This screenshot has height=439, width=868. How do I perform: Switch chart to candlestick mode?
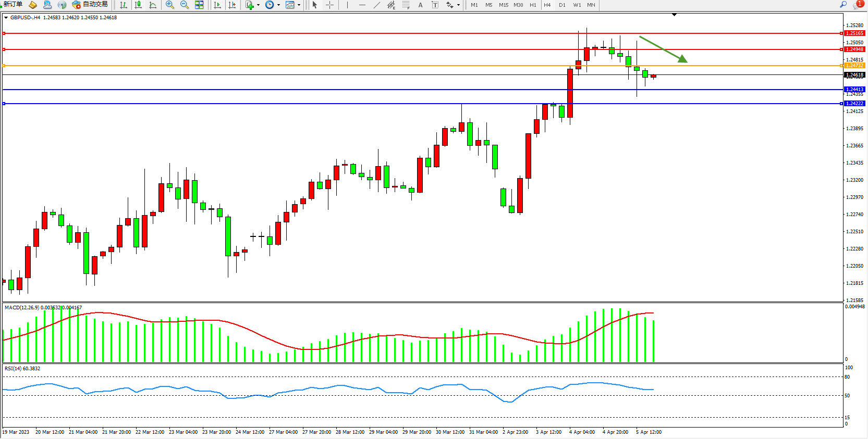click(138, 5)
